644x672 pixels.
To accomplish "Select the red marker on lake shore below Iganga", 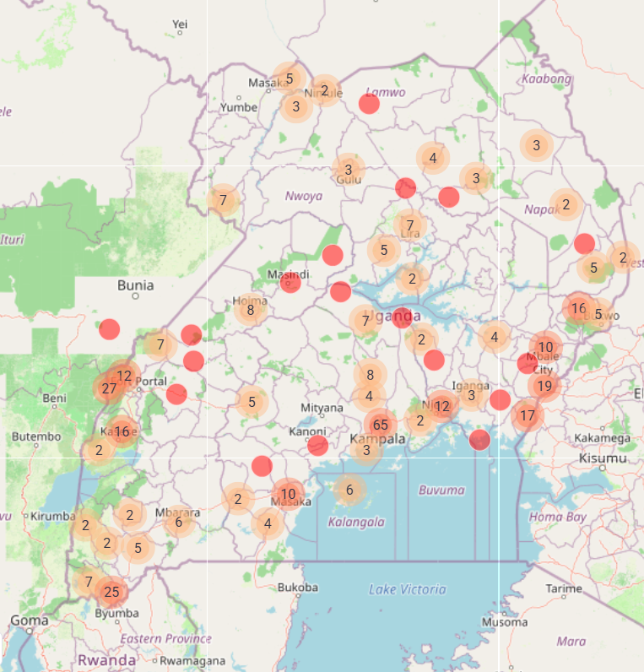I will [479, 440].
